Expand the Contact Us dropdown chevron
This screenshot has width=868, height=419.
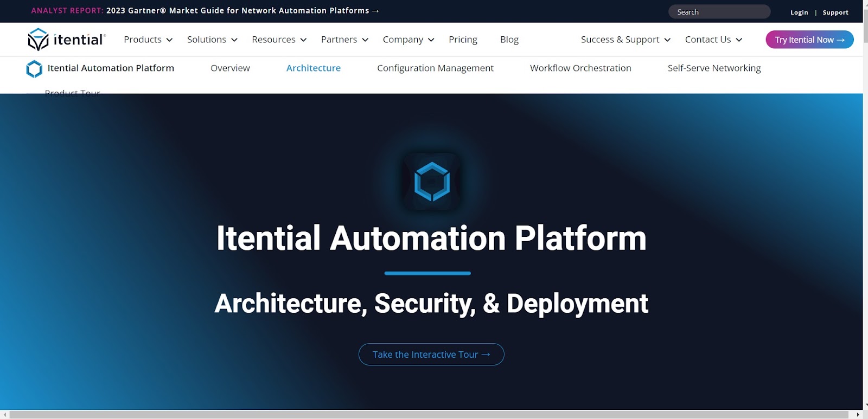click(x=739, y=40)
